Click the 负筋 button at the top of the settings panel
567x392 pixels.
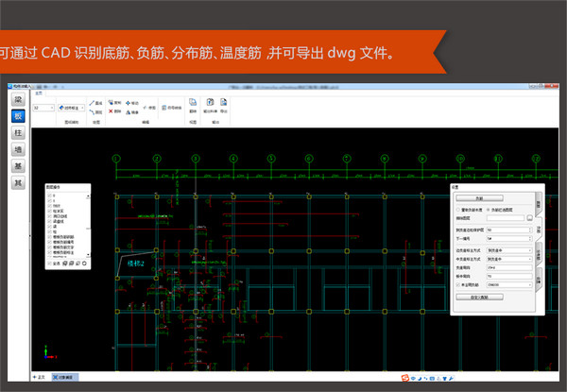[x=479, y=198]
